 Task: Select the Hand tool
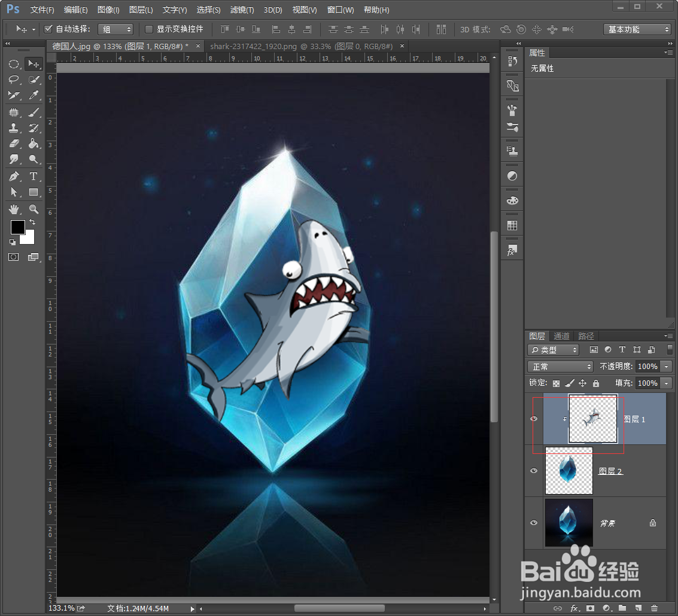point(14,210)
